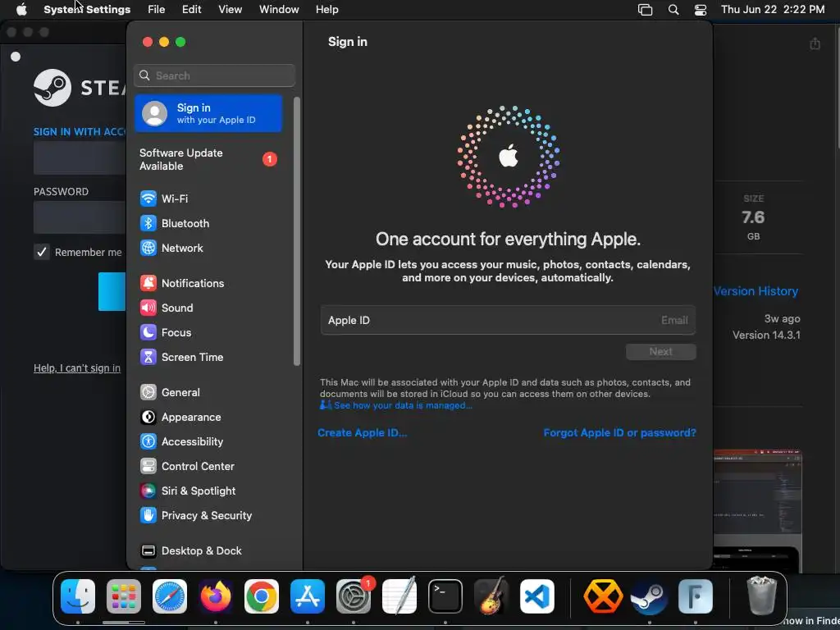Image resolution: width=840 pixels, height=630 pixels.
Task: Toggle Remember me checkbox in Steam window
Action: click(x=42, y=252)
